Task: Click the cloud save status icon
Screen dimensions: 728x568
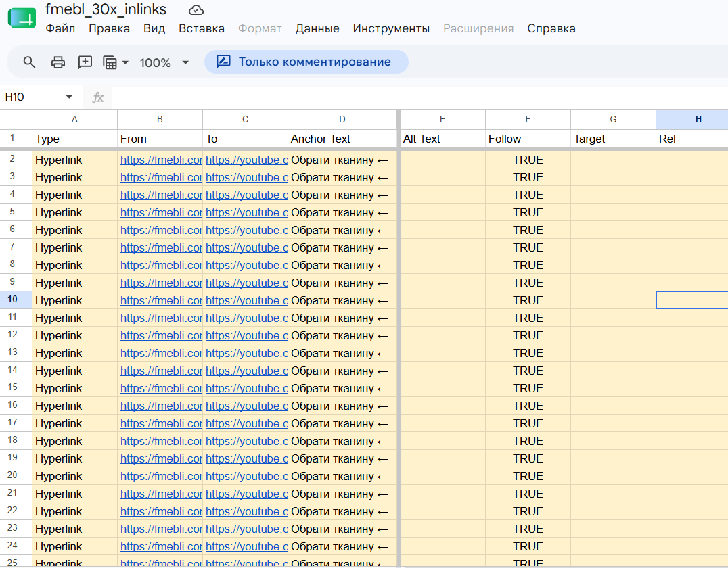Action: point(196,9)
